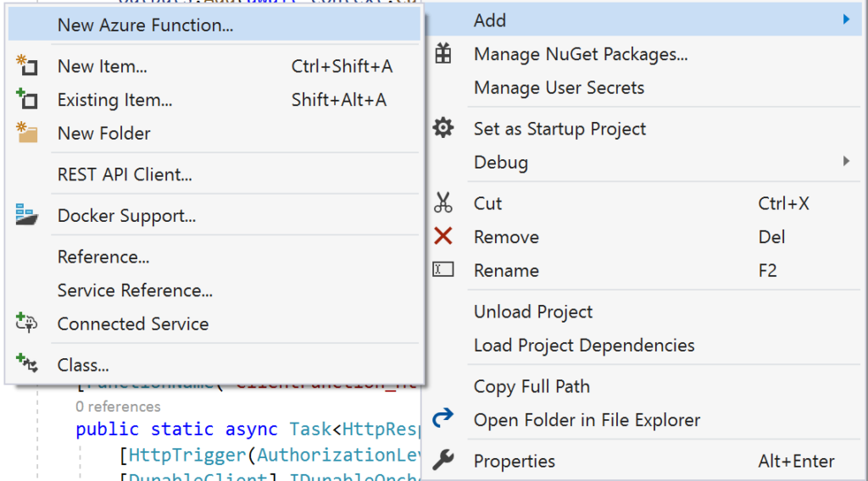Open REST API Client... option
This screenshot has width=868, height=481.
pos(214,174)
